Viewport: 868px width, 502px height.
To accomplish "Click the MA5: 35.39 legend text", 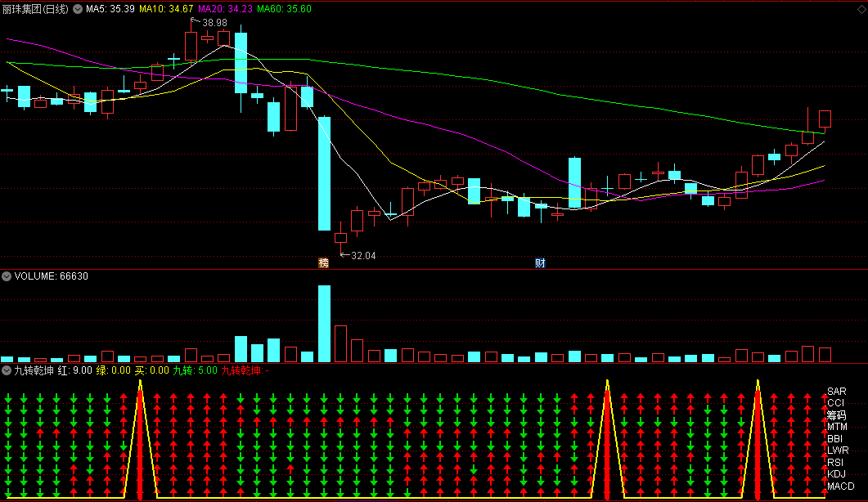I will point(110,9).
